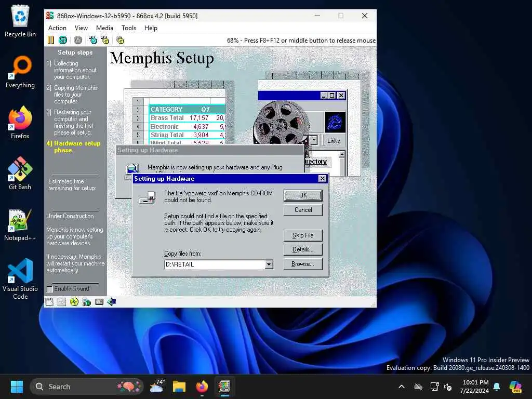Screen dimensions: 532x399
Task: Open the weather widget on the taskbar
Action: click(x=157, y=387)
